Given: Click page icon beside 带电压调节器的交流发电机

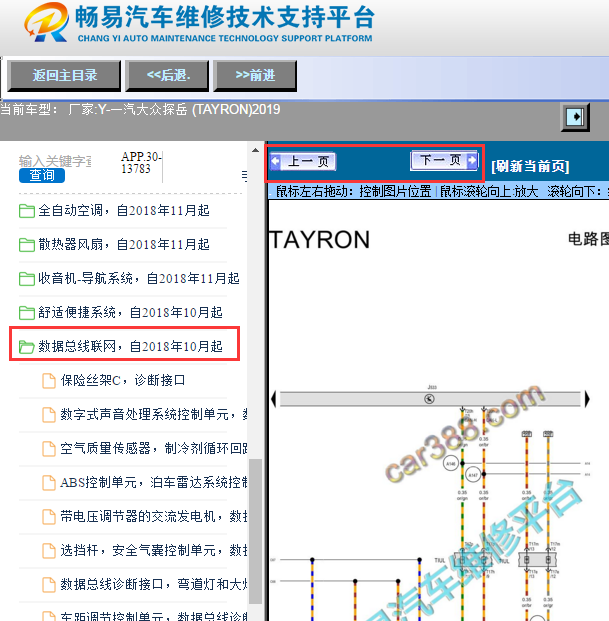Looking at the screenshot, I should (49, 517).
